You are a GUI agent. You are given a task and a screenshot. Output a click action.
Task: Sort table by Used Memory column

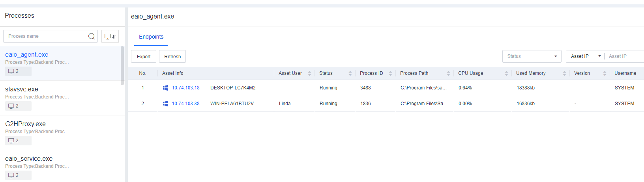click(x=564, y=73)
